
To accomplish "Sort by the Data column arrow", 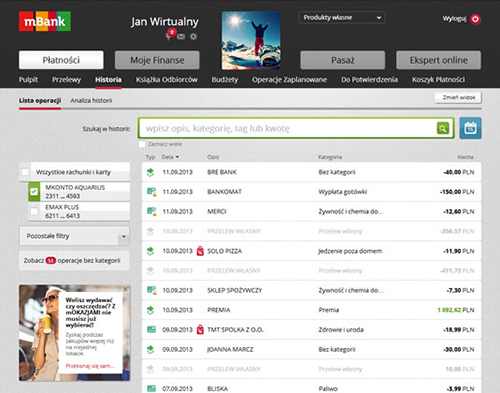I will tap(177, 157).
